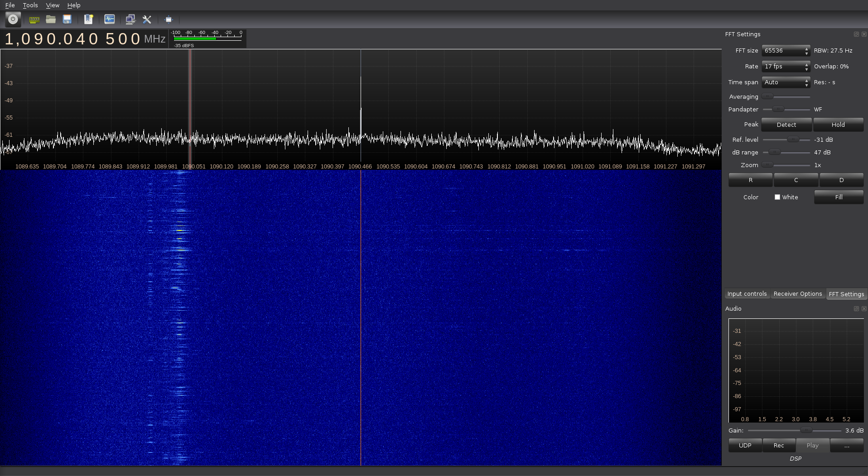Screen dimensions: 868x476
Task: Open I/O device configuration (green card icon)
Action: pos(34,19)
